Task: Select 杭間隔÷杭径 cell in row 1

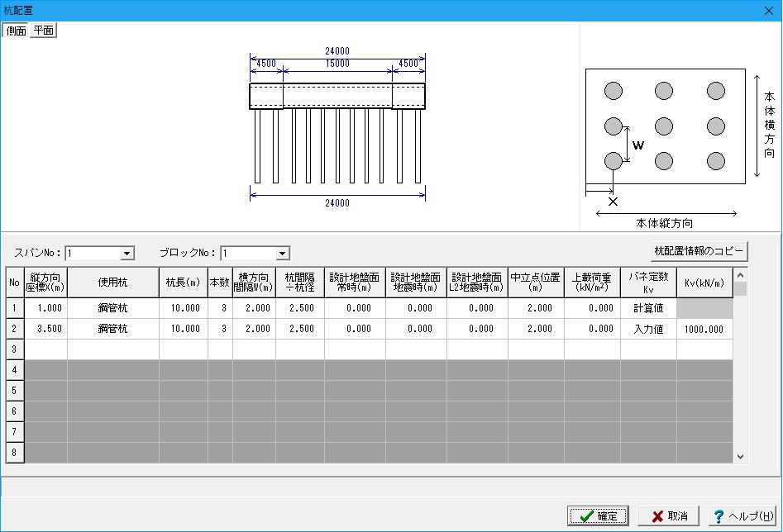Action: pos(300,308)
